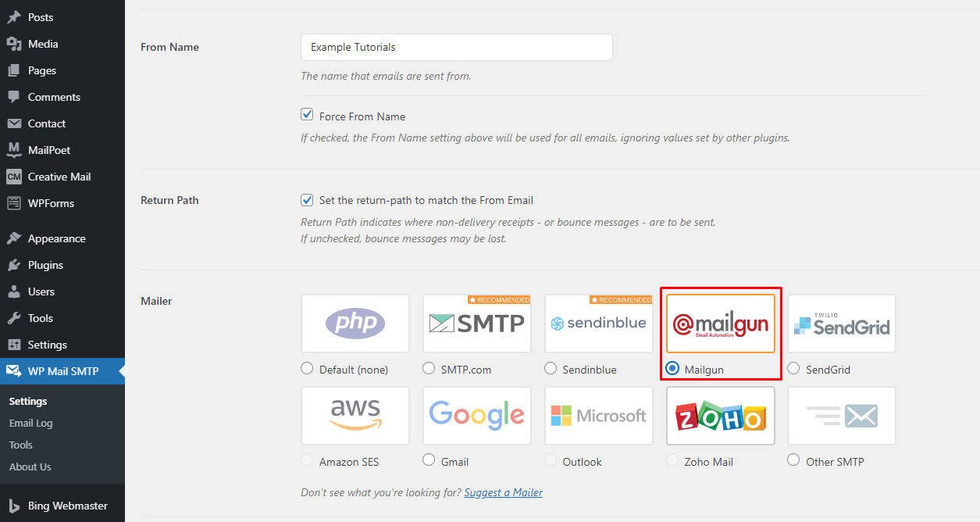The image size is (980, 522).
Task: Click the Posts pushpin icon in sidebar
Action: pos(13,17)
